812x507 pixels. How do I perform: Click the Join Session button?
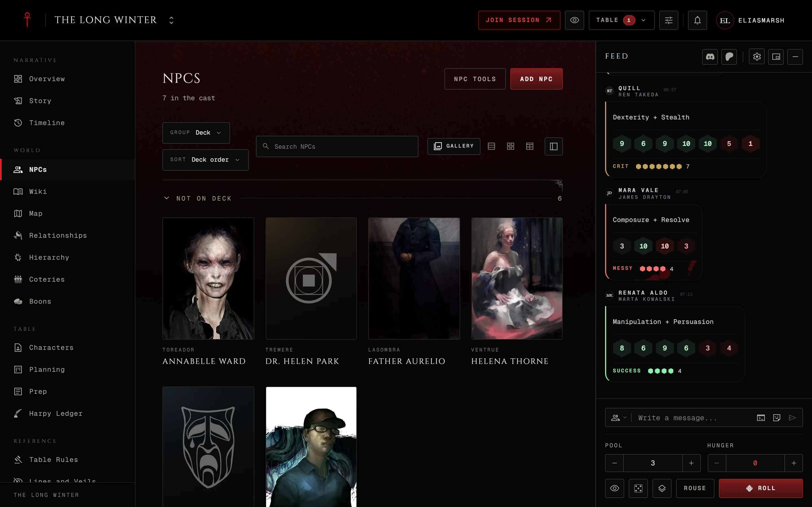coord(519,20)
